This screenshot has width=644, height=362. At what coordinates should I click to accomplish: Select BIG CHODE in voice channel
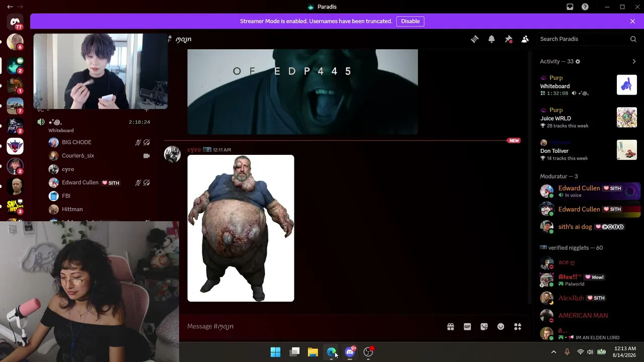(99, 142)
